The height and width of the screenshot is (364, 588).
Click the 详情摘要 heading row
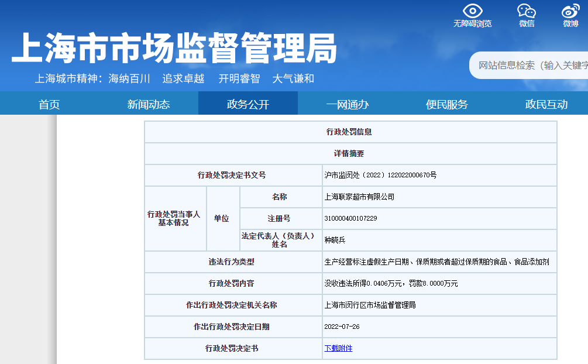click(350, 153)
